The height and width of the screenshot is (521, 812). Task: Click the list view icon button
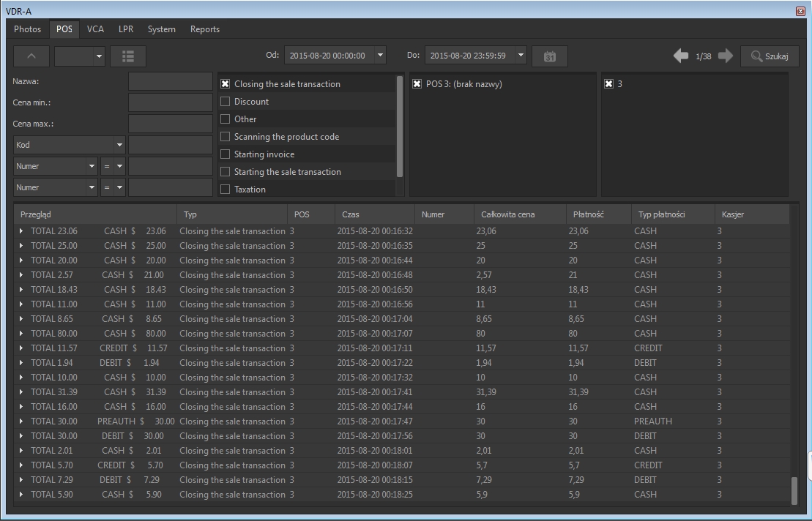click(x=128, y=56)
